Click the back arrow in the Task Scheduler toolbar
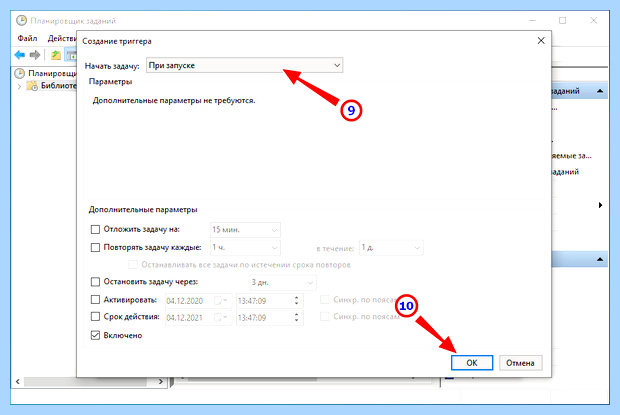The height and width of the screenshot is (415, 620). [x=19, y=55]
